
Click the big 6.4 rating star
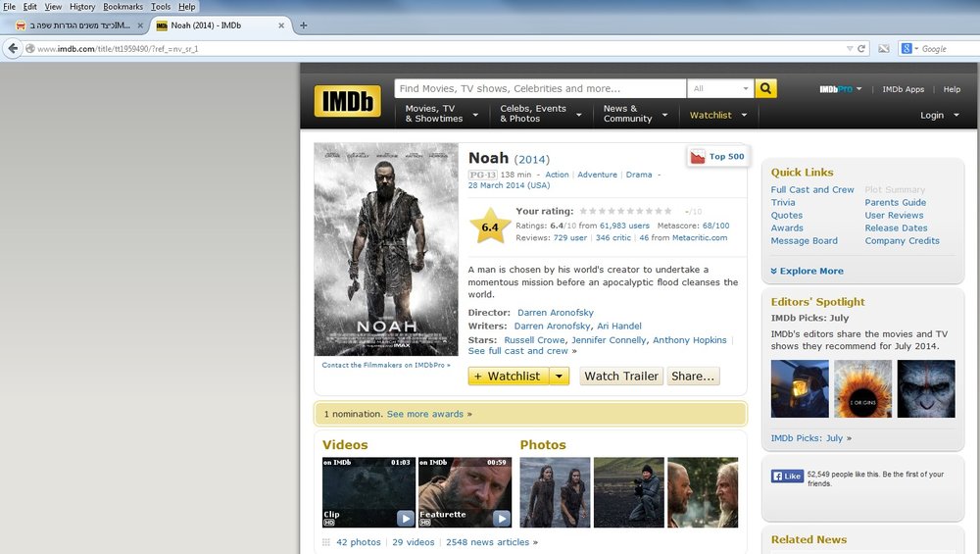490,227
